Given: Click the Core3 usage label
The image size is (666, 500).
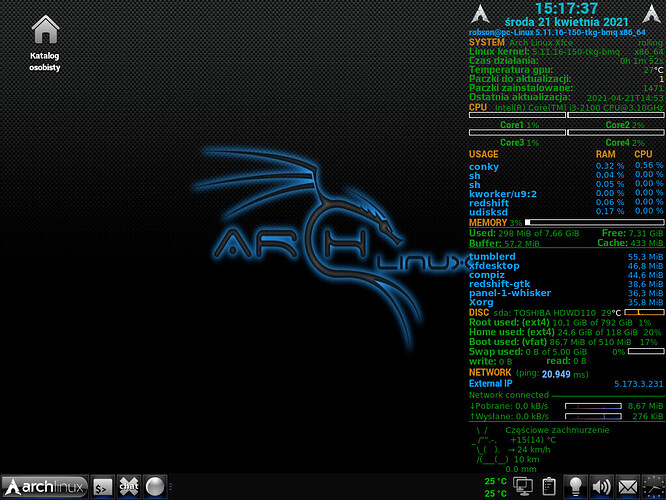Looking at the screenshot, I should 519,143.
